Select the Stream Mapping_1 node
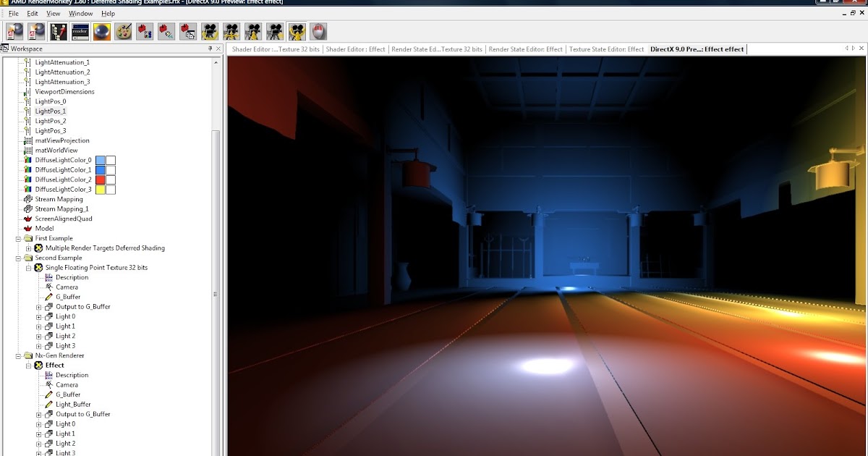This screenshot has height=456, width=868. click(61, 209)
